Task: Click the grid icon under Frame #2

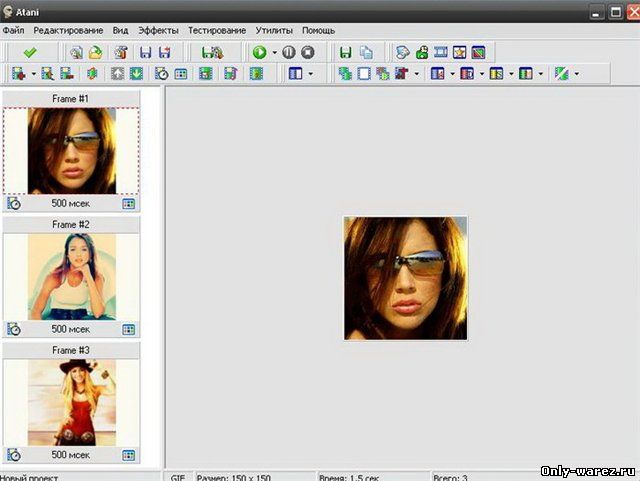Action: click(128, 329)
